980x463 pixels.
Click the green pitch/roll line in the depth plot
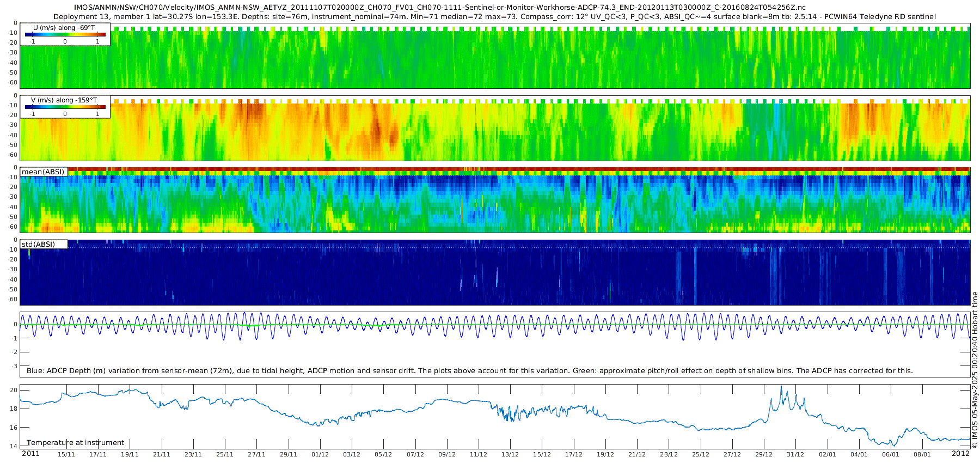(212, 325)
